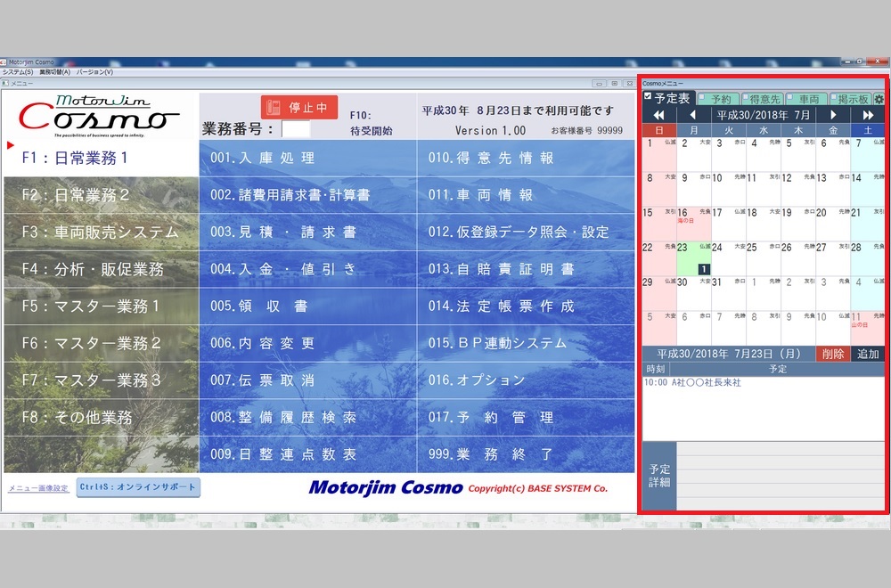
Task: Select July 23 in the calendar
Action: (x=694, y=258)
